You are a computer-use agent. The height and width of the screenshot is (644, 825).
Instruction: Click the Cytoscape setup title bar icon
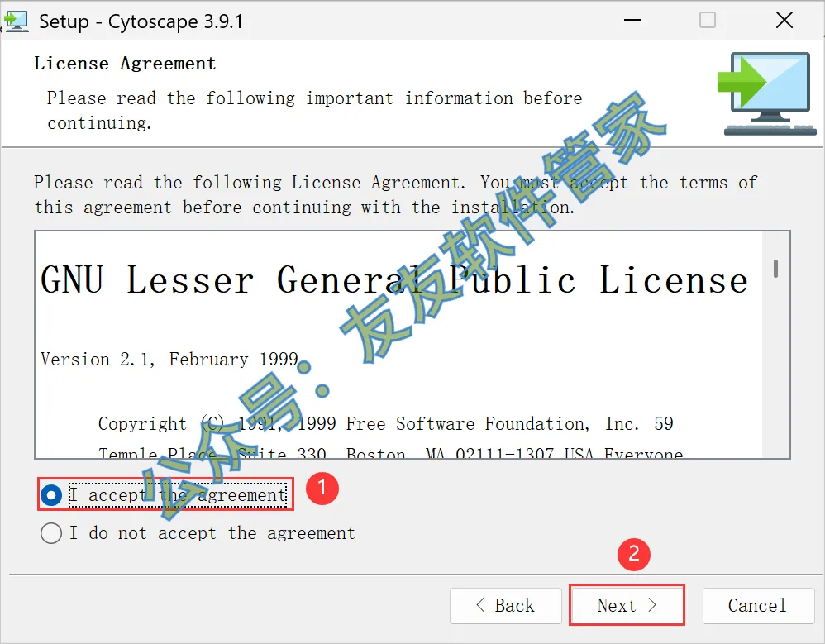[16, 21]
